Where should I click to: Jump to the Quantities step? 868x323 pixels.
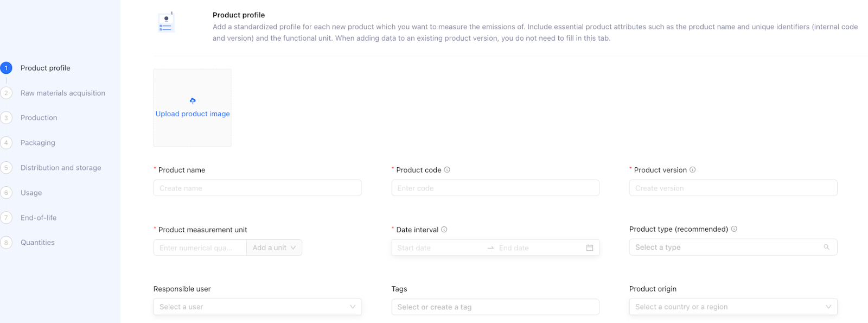pos(37,243)
